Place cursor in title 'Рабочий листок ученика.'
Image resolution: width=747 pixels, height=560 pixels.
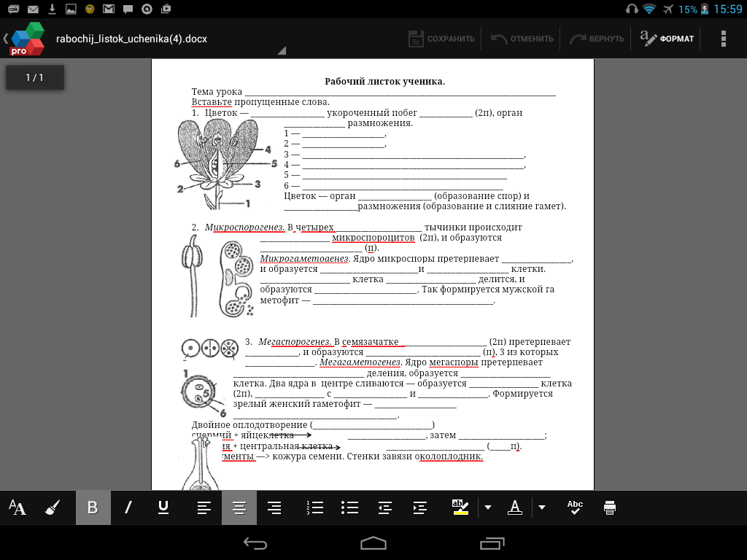[x=384, y=82]
